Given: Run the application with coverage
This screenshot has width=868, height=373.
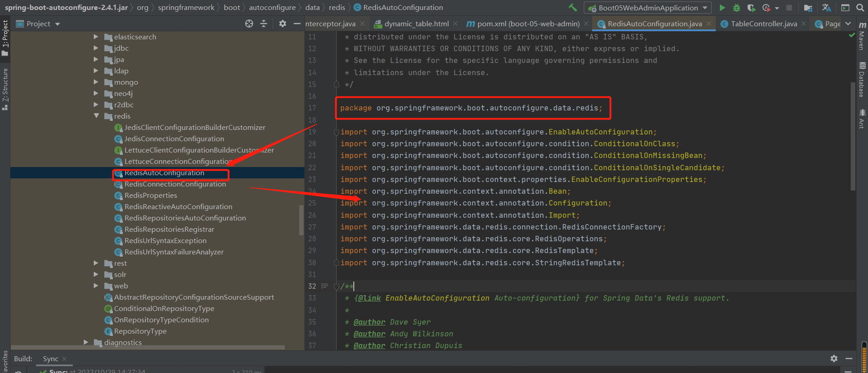Looking at the screenshot, I should tap(751, 8).
